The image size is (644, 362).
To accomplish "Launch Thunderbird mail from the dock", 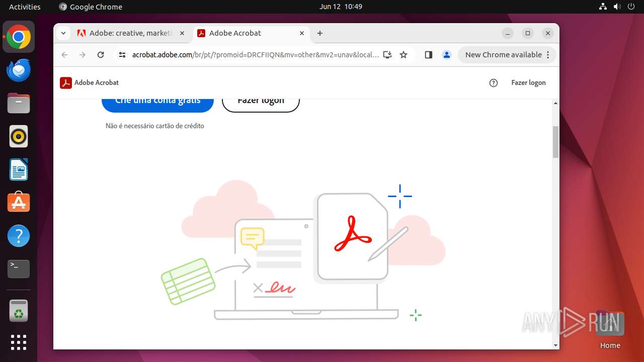I will (19, 70).
